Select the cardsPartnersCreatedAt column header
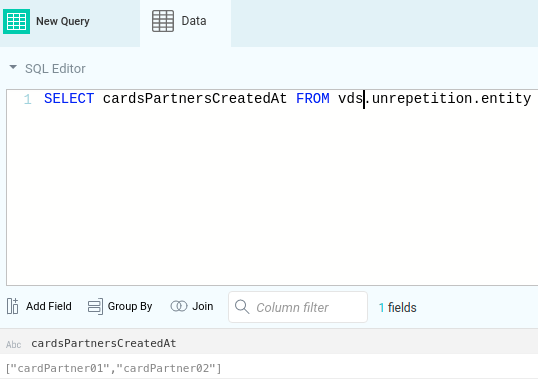Image resolution: width=538 pixels, height=380 pixels. point(104,343)
